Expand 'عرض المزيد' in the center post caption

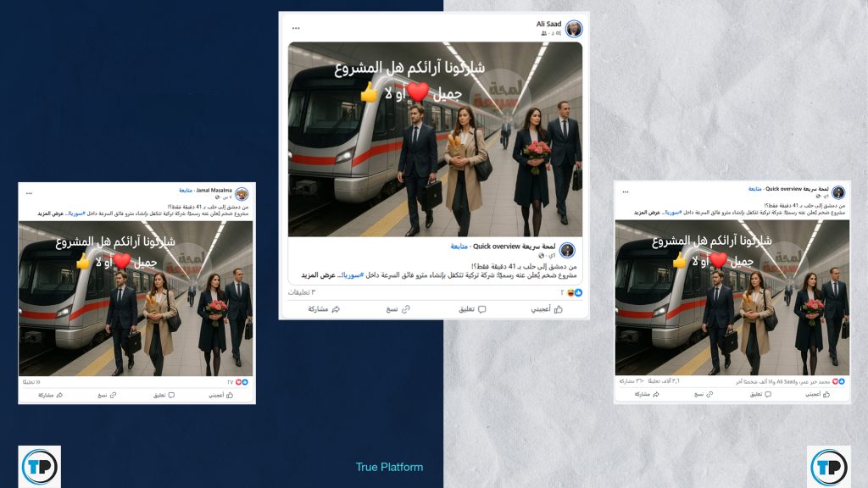[319, 275]
